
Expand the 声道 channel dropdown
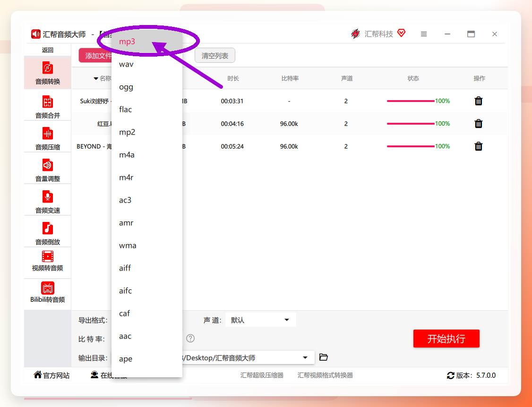[x=261, y=320]
